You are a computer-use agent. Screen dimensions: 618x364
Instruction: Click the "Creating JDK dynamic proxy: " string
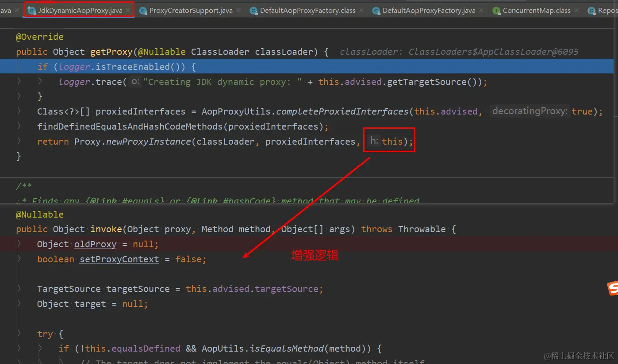(223, 82)
